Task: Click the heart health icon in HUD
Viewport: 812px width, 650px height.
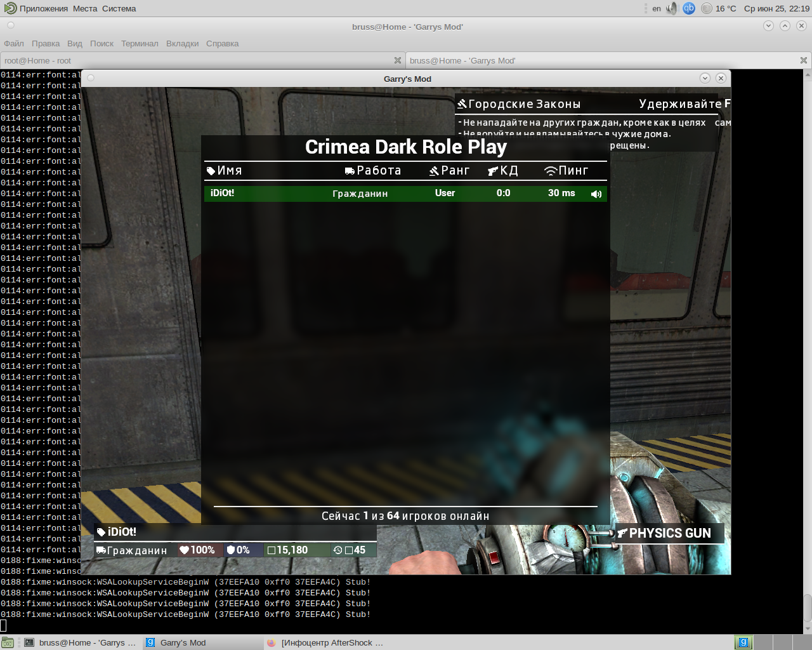Action: pyautogui.click(x=184, y=550)
